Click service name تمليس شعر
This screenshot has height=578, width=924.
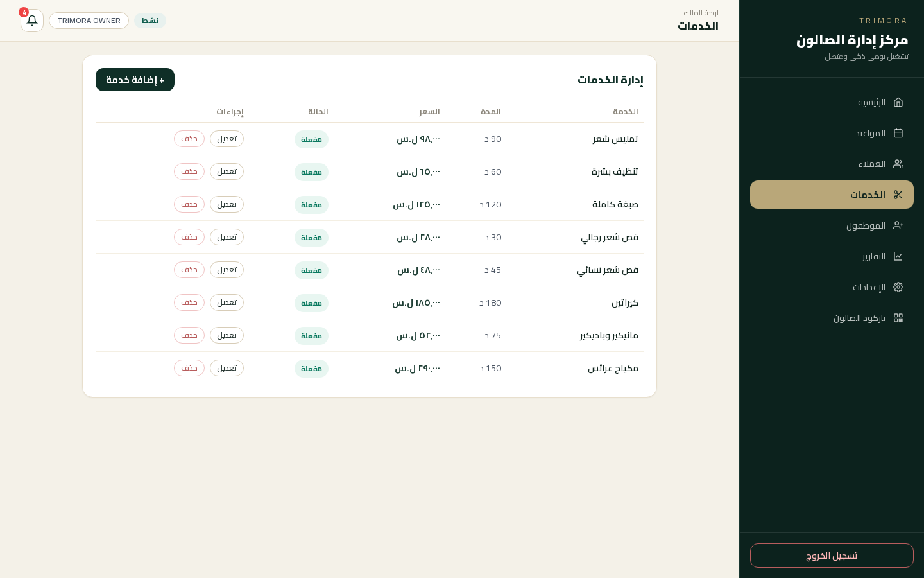615,139
